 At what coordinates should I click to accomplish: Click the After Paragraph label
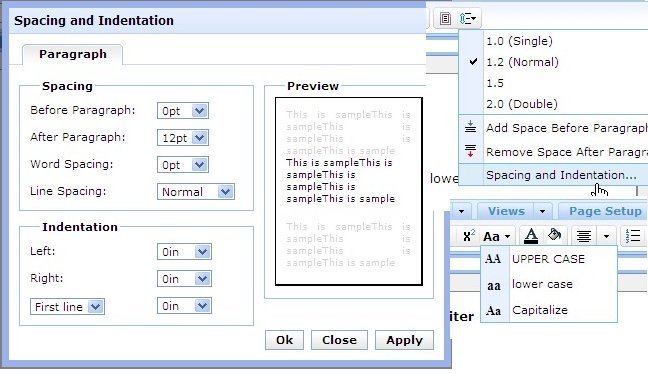tap(78, 137)
